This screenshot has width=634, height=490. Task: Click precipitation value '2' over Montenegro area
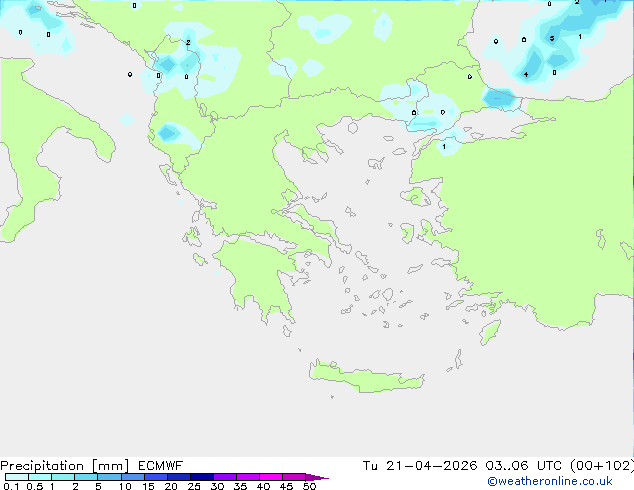pyautogui.click(x=188, y=42)
